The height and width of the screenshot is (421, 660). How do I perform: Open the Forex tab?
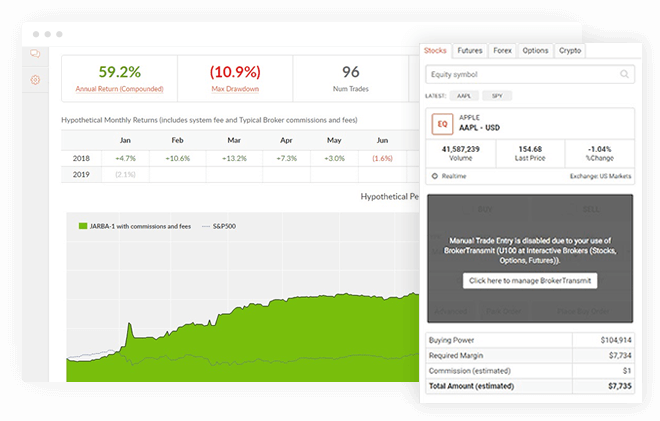(x=502, y=50)
